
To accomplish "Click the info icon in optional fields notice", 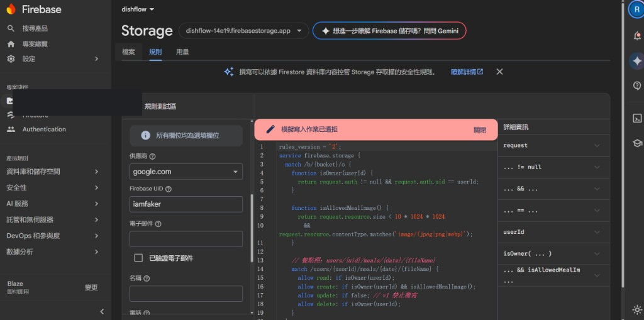I will [145, 136].
